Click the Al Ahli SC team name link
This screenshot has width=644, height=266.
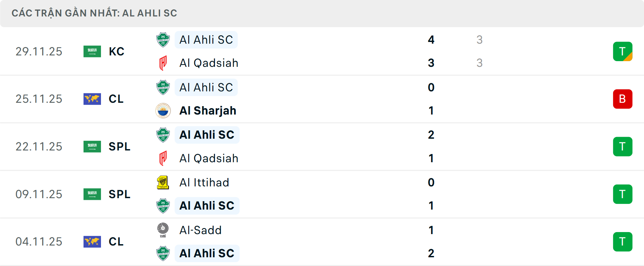click(206, 40)
